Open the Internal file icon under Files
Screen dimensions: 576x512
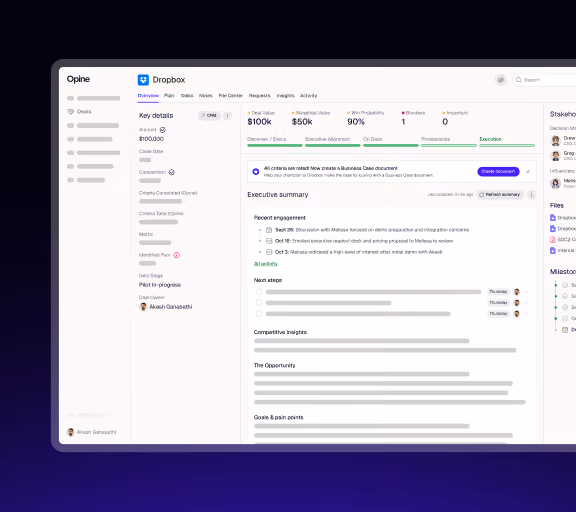tap(552, 250)
